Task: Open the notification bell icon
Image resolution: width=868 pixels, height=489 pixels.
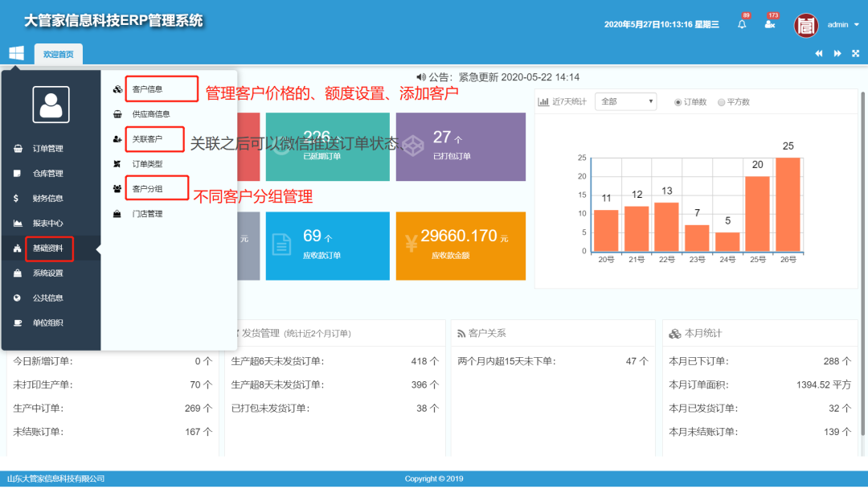Action: (x=742, y=25)
